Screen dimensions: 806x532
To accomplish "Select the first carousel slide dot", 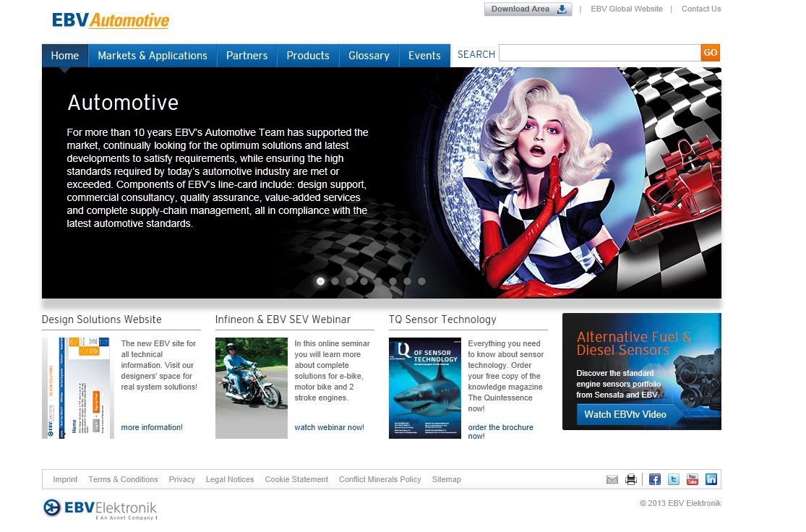I will point(320,281).
